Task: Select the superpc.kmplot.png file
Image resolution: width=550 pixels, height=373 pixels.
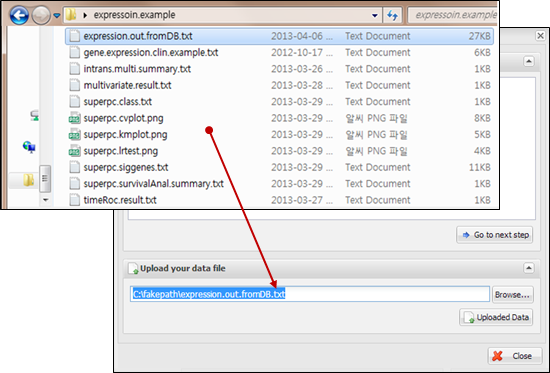Action: tap(279, 135)
